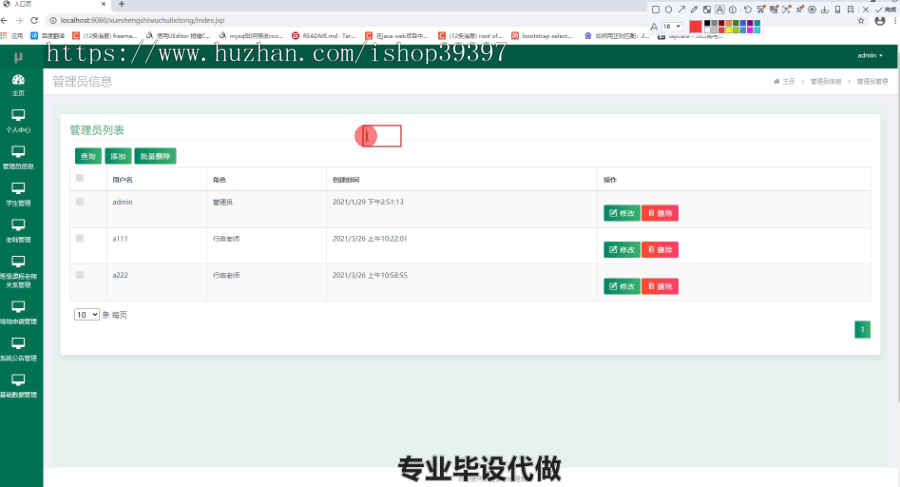Save the screenshot with download icon

pyautogui.click(x=825, y=10)
